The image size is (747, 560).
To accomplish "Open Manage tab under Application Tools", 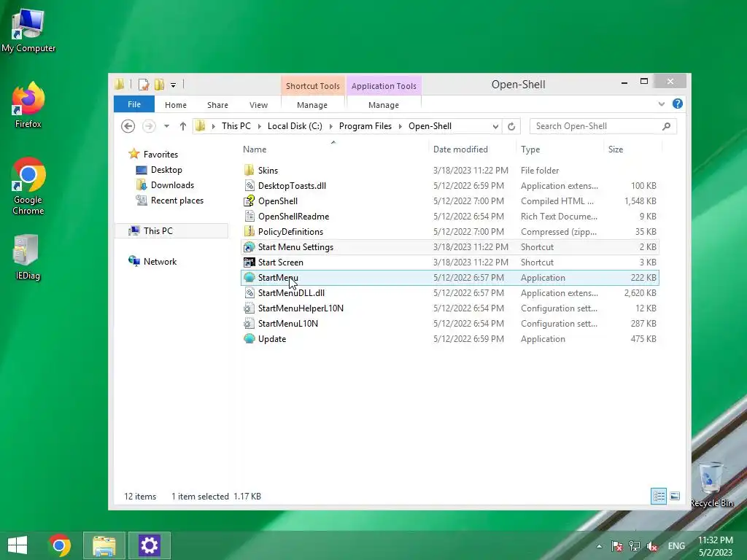I will pyautogui.click(x=384, y=105).
